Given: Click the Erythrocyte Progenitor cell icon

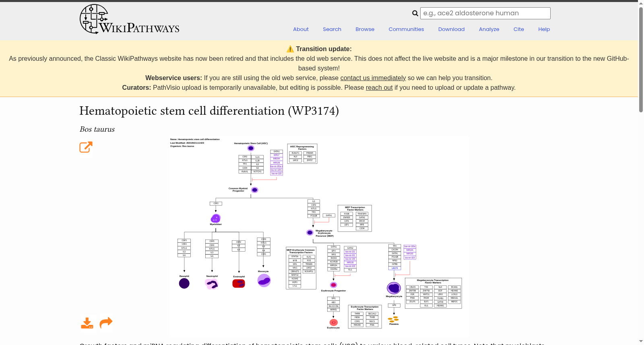Looking at the screenshot, I should coord(333,285).
